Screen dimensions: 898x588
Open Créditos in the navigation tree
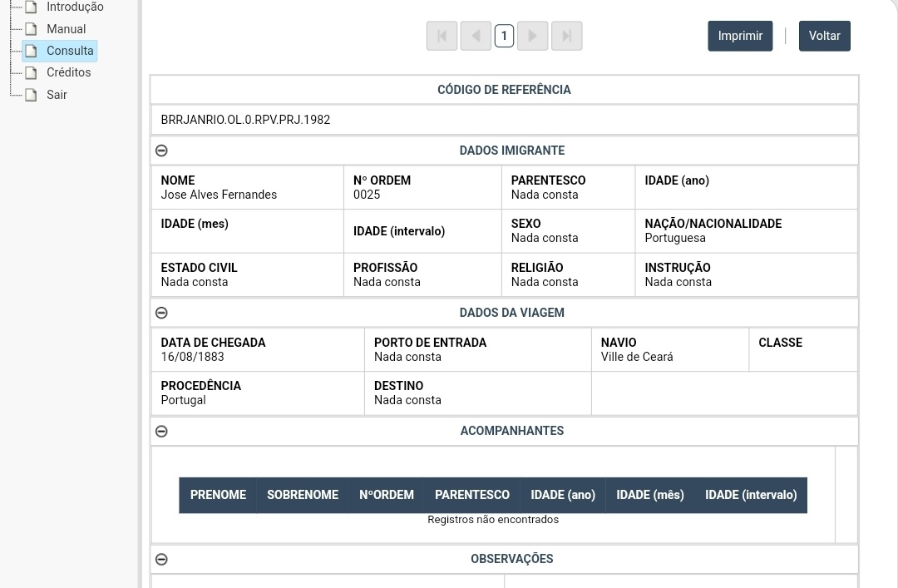69,72
